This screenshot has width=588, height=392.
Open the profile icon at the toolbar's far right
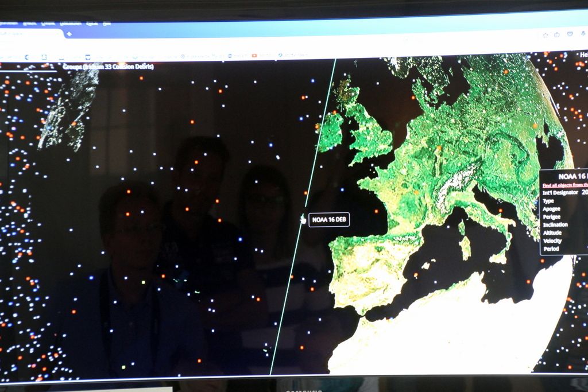pyautogui.click(x=582, y=34)
